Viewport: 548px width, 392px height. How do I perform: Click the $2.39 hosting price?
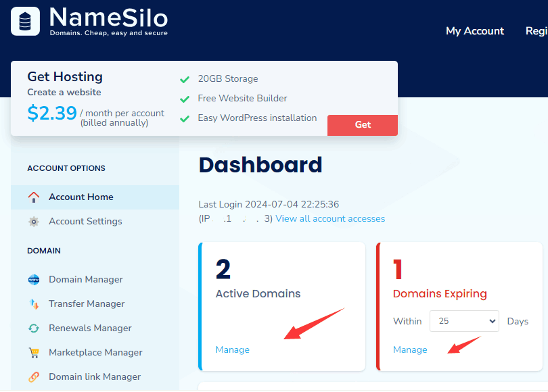(x=52, y=113)
